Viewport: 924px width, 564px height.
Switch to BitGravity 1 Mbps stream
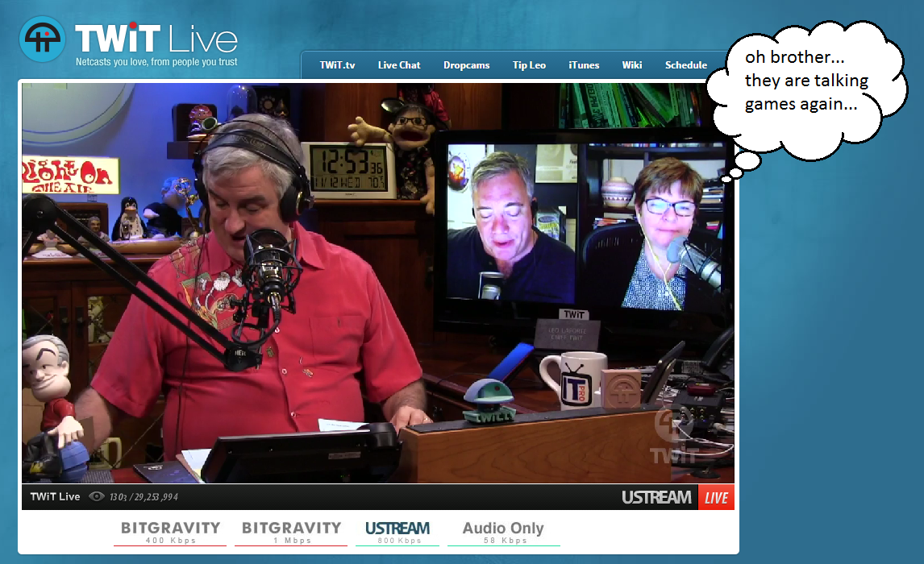(292, 532)
